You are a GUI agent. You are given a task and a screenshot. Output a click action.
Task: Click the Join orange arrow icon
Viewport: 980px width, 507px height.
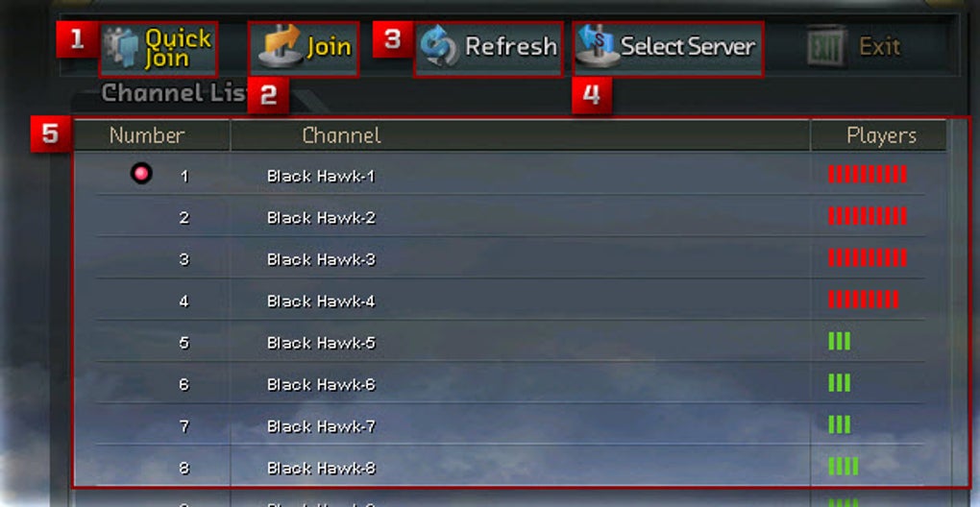click(x=280, y=46)
